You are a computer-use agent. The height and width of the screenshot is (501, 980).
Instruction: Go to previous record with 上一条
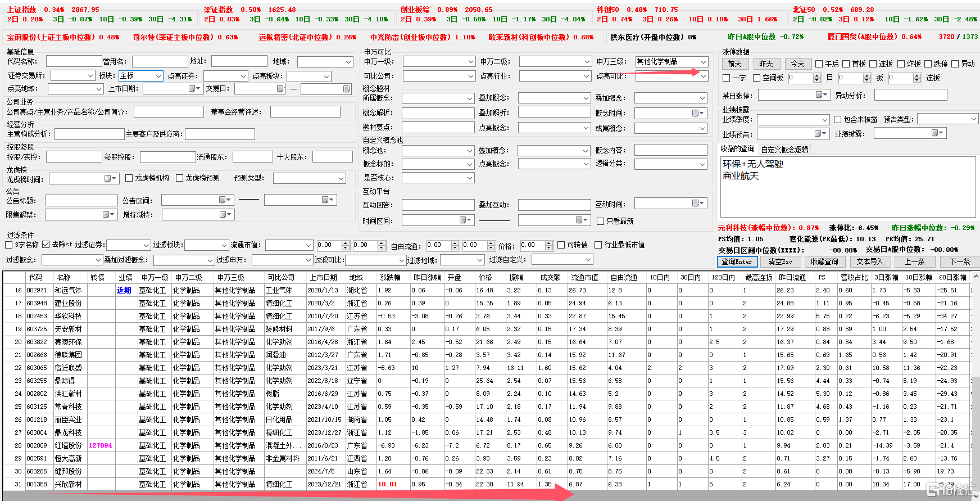click(914, 261)
